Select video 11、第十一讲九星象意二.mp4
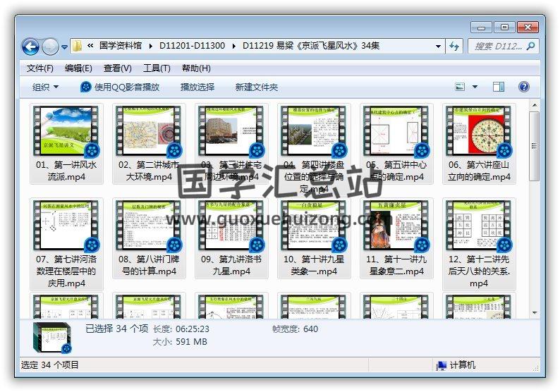This screenshot has width=560, height=392. pyautogui.click(x=396, y=238)
